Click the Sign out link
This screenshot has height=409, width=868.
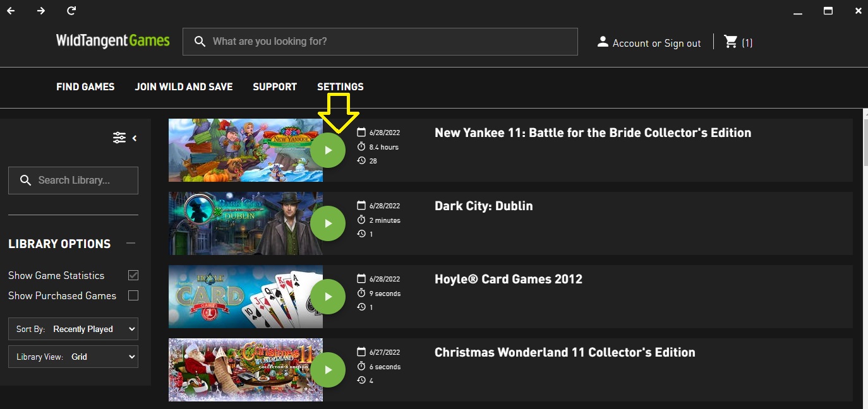point(682,43)
